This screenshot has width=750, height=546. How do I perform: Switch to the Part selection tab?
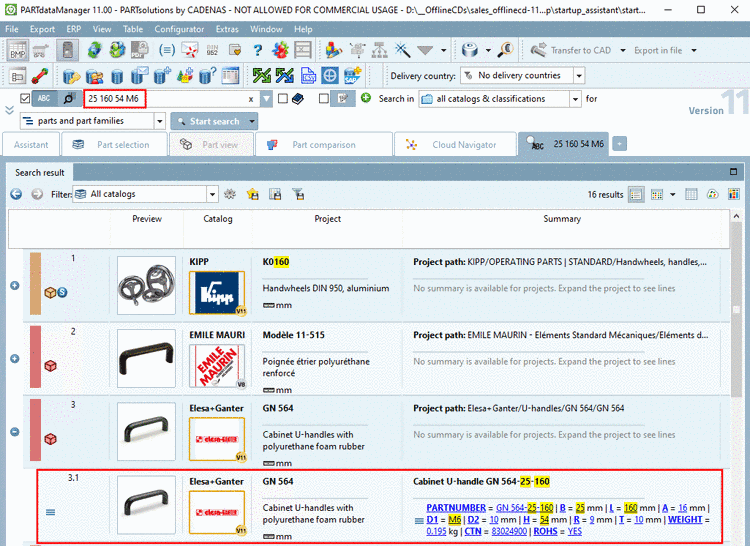[114, 144]
